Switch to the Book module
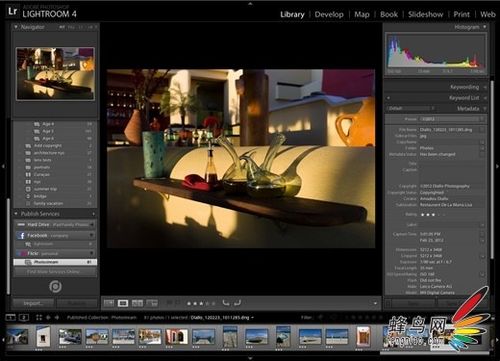500x361 pixels. pos(389,14)
